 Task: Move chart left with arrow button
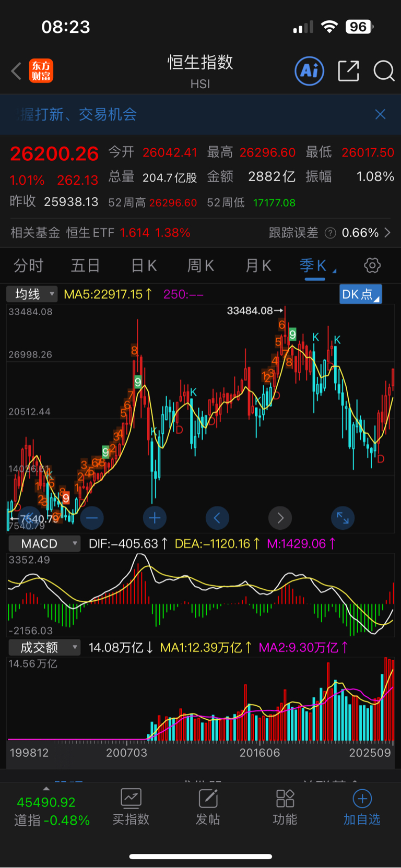217,518
